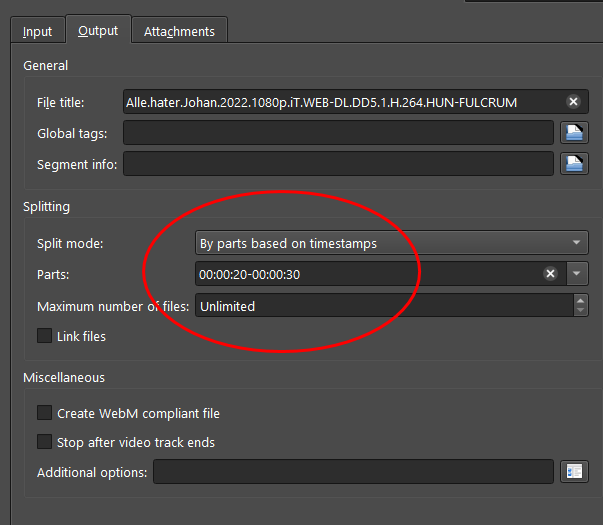Expand the Parts history dropdown arrow
Screen dimensions: 603x525
coord(577,273)
